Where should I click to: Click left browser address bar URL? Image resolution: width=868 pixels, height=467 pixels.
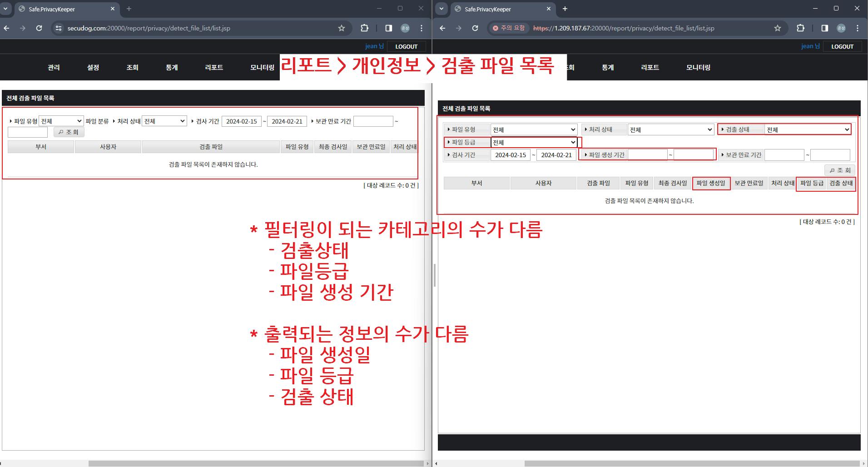point(149,28)
